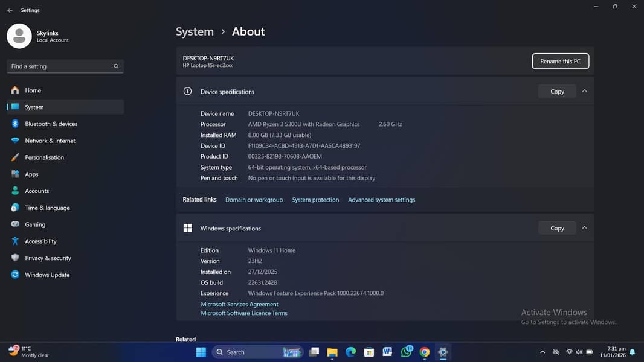This screenshot has width=644, height=362.
Task: Copy the Device specifications
Action: point(556,91)
